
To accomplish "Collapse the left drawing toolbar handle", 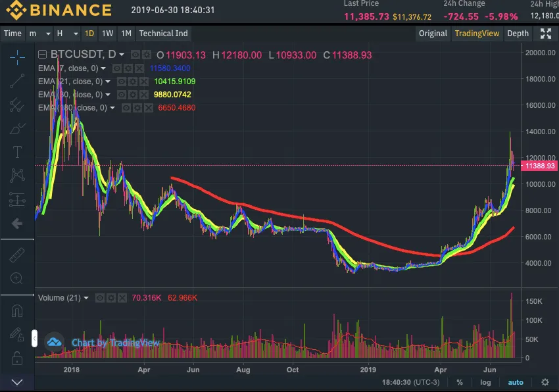I will [34, 339].
